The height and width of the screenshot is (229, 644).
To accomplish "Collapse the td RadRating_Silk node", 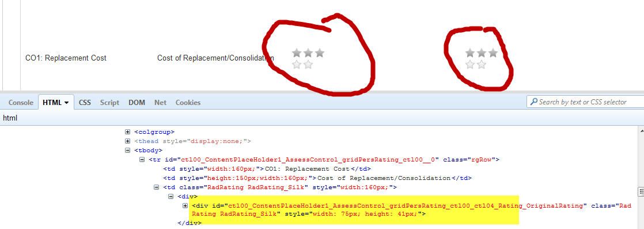I will 156,187.
